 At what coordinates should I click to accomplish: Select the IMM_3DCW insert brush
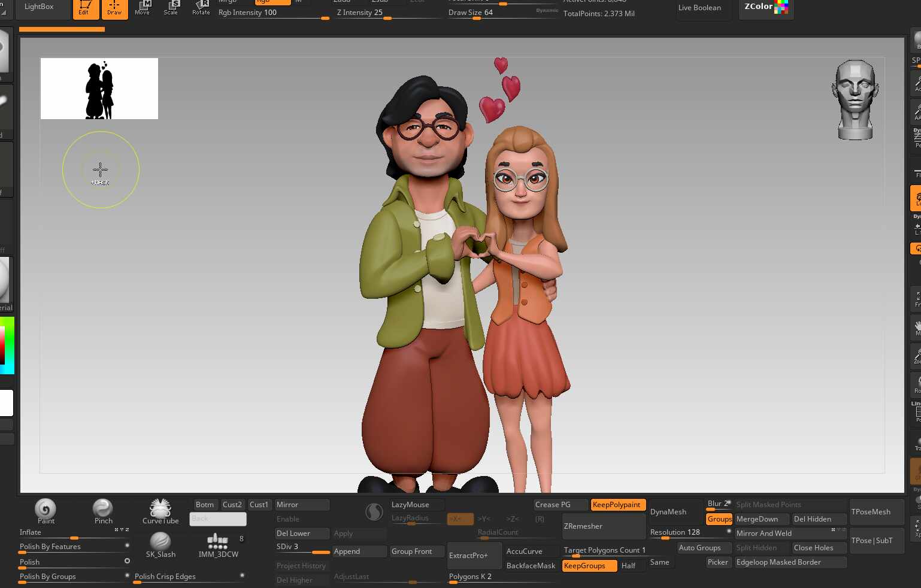pos(218,542)
